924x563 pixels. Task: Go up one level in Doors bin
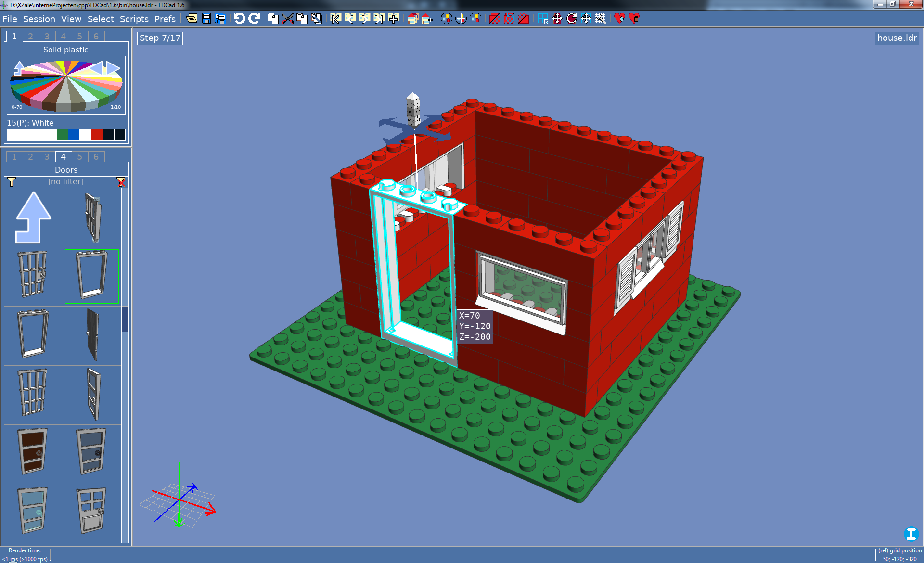[33, 218]
